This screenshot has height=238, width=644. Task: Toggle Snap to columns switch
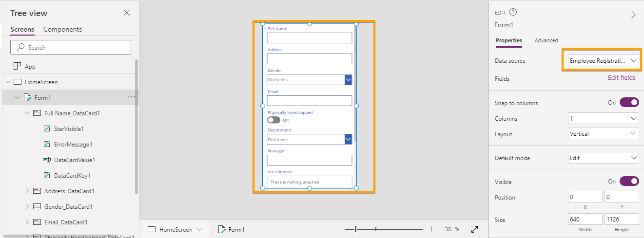pyautogui.click(x=629, y=103)
